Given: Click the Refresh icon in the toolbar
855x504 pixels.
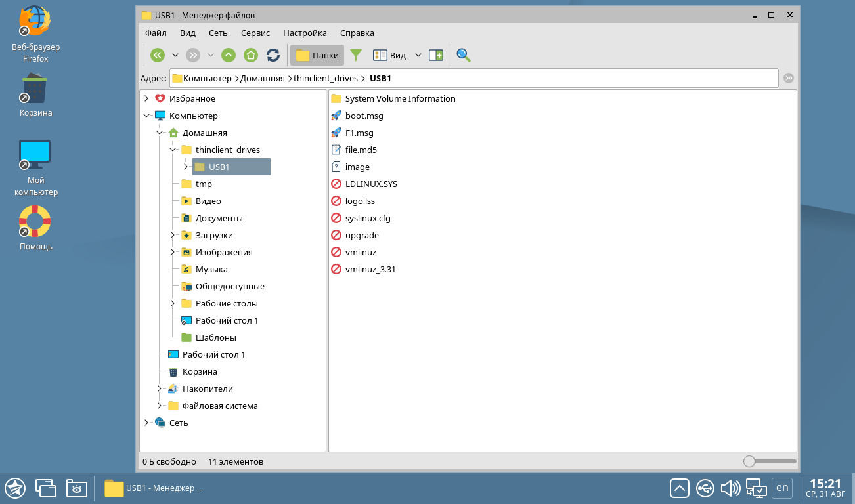Looking at the screenshot, I should click(x=273, y=55).
